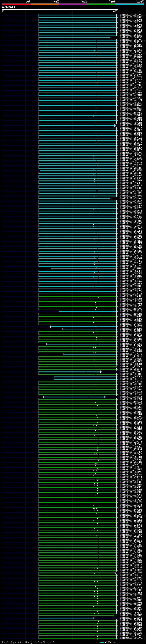Viewport: 146px width, 644px height.
Task: Select hit label UniRef100_O48563
Action: click(x=131, y=30)
